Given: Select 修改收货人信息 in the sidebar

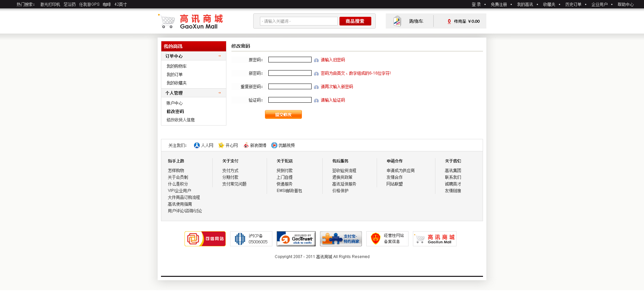Looking at the screenshot, I should [180, 120].
